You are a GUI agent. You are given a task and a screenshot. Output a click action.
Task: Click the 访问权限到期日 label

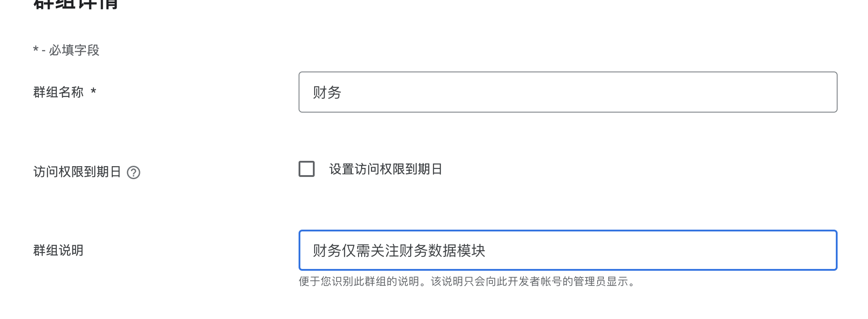coord(77,172)
